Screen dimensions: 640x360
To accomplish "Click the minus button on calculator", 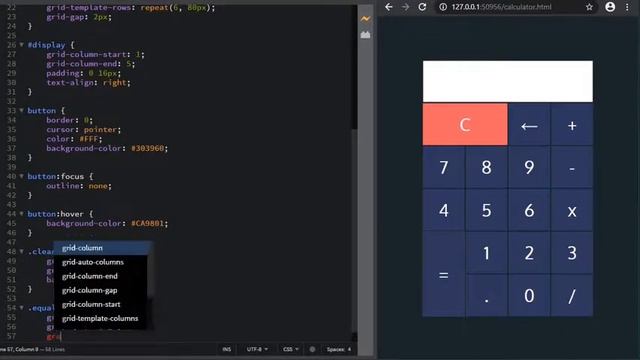I will point(572,167).
